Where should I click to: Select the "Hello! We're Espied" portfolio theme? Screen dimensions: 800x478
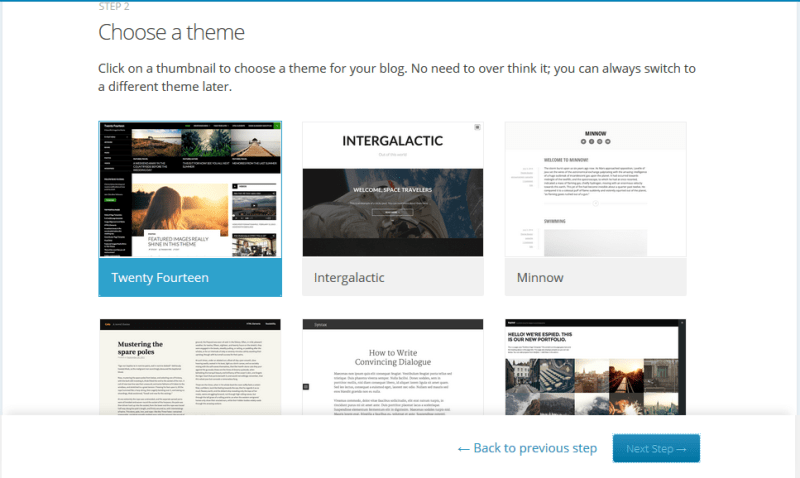click(595, 365)
